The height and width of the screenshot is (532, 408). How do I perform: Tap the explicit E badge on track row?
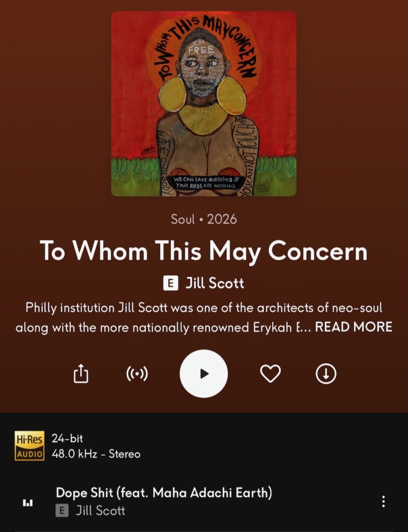pyautogui.click(x=62, y=511)
